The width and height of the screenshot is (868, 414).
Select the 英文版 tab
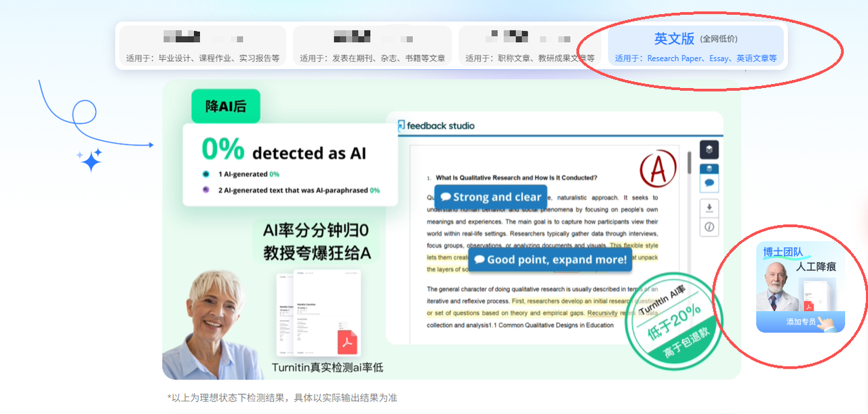click(696, 46)
